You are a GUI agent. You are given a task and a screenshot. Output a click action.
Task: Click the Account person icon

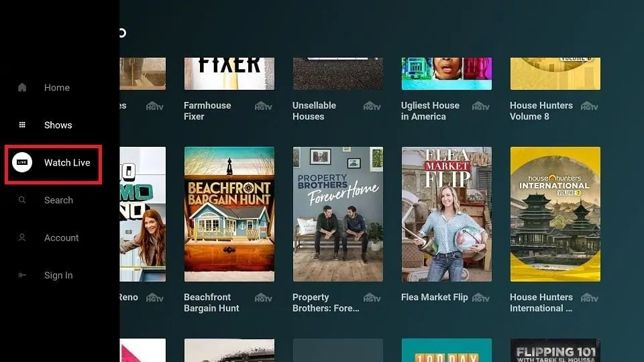22,237
